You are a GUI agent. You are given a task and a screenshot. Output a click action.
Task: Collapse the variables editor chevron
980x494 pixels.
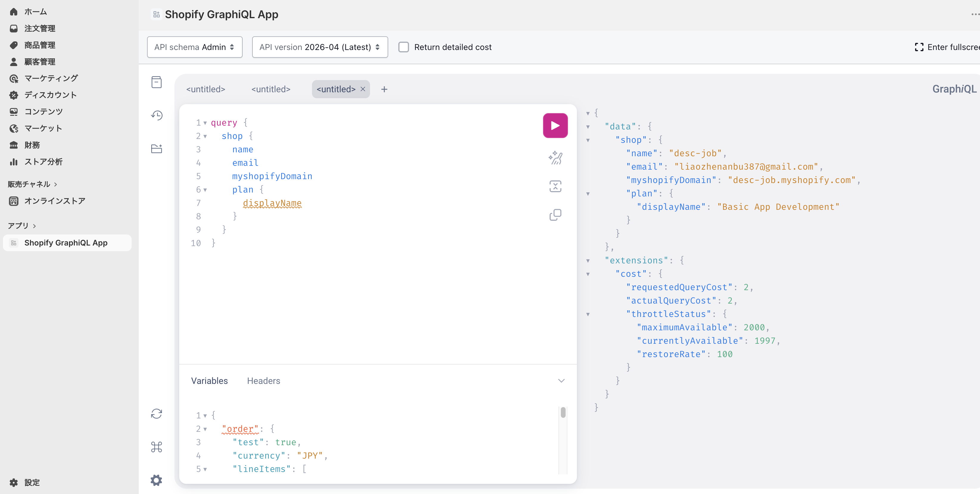tap(561, 381)
